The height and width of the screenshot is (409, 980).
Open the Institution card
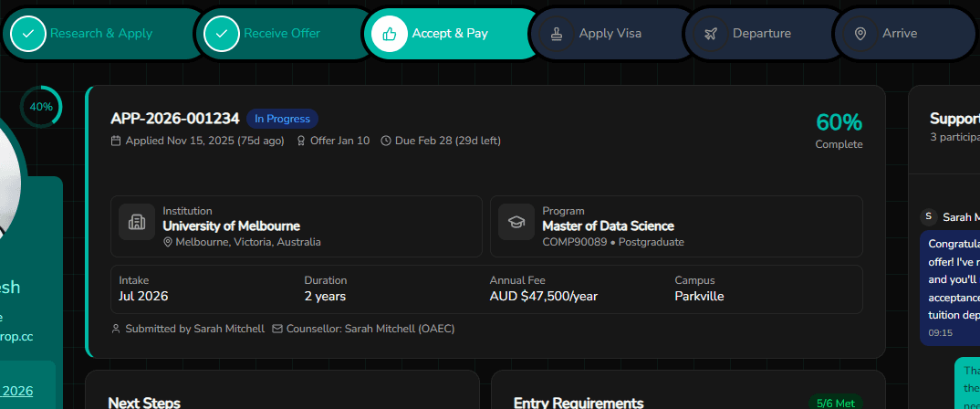297,226
